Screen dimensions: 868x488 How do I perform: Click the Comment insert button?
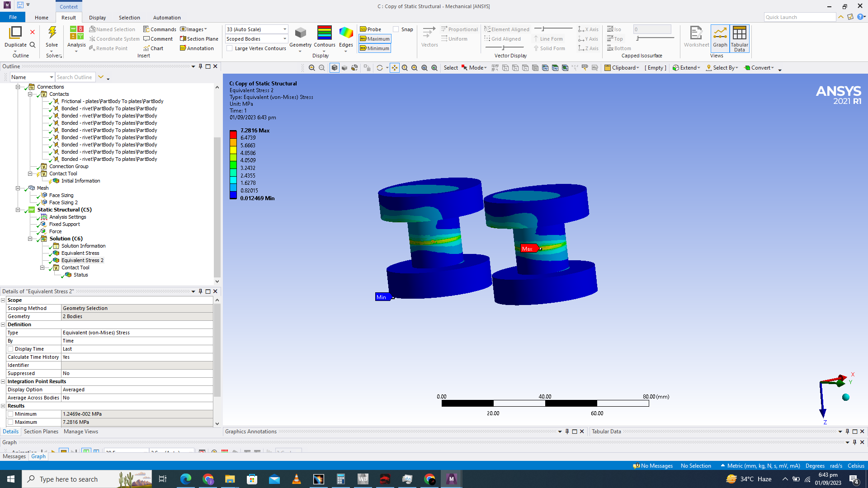tap(158, 39)
